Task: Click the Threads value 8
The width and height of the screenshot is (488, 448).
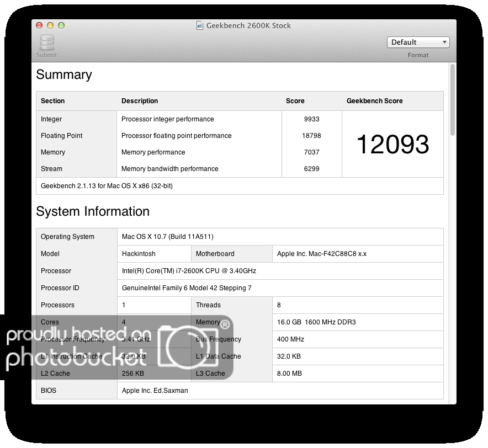Action: (279, 305)
